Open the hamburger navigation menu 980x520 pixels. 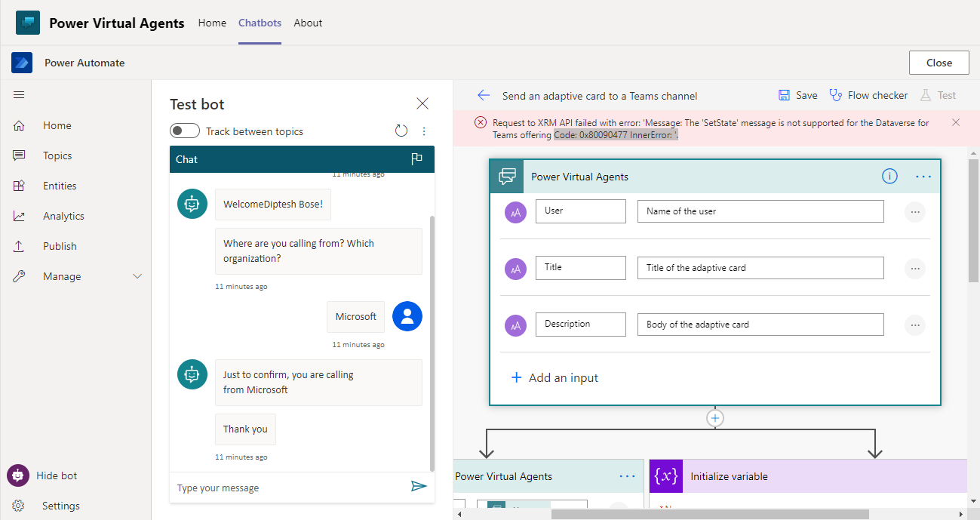[x=20, y=95]
